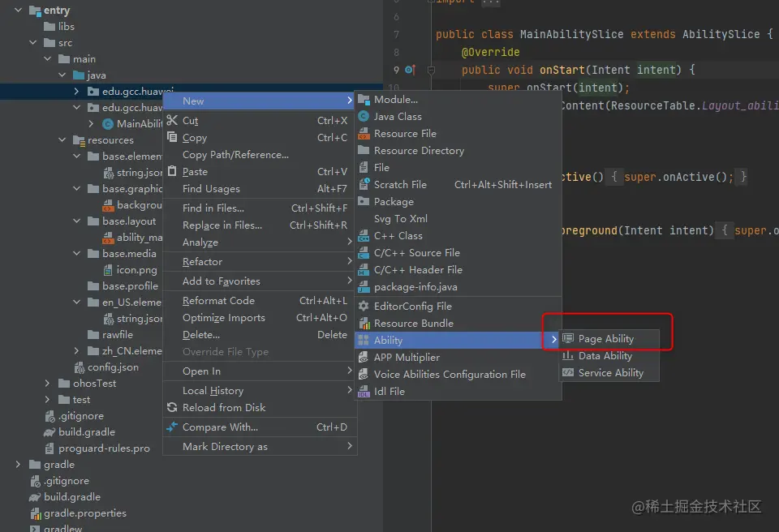Viewport: 779px width, 532px height.
Task: Expand the test folder
Action: 47,399
